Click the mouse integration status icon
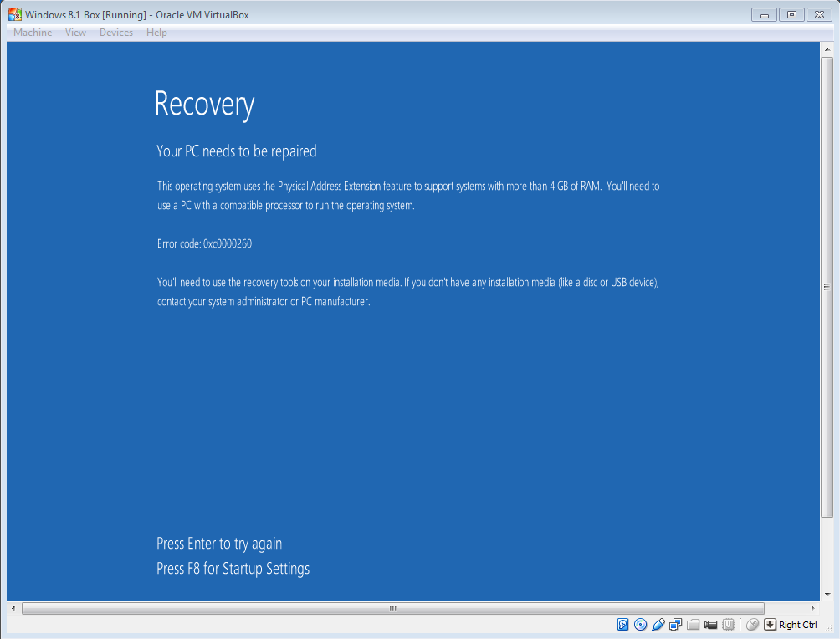 pyautogui.click(x=753, y=625)
